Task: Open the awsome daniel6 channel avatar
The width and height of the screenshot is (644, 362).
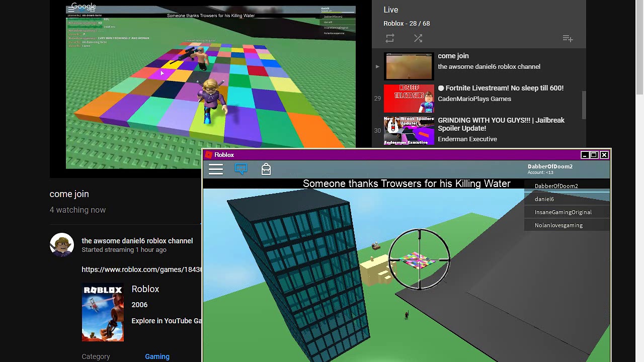Action: tap(62, 245)
